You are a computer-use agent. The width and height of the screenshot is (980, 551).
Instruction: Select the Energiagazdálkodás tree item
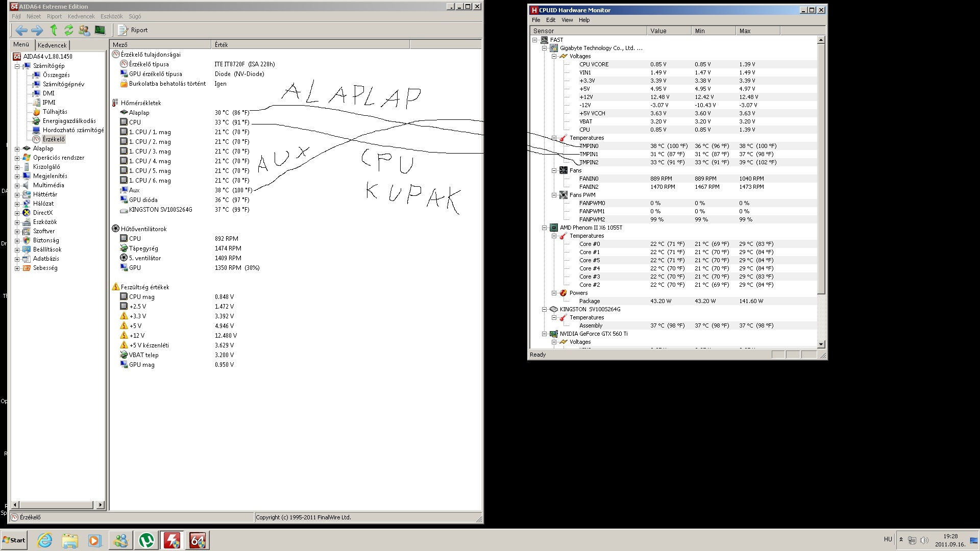[69, 121]
